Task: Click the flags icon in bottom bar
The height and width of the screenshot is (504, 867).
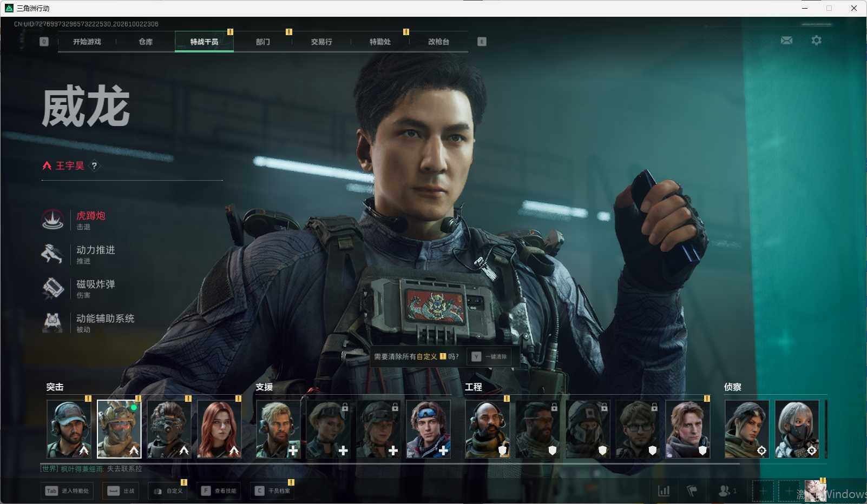Action: 692,491
